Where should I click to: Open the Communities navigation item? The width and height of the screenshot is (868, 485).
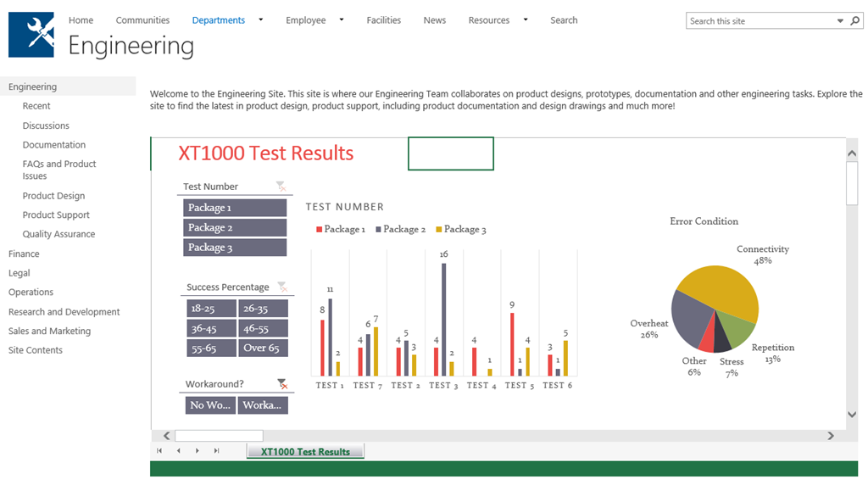142,20
